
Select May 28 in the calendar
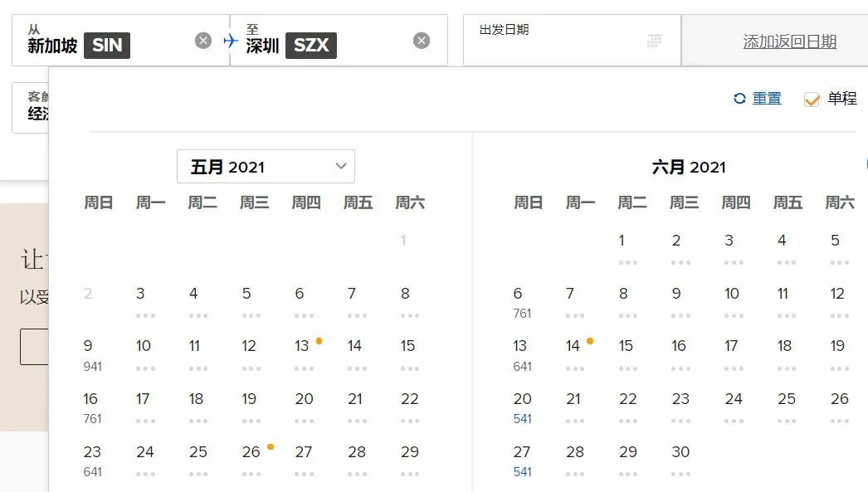pos(357,460)
